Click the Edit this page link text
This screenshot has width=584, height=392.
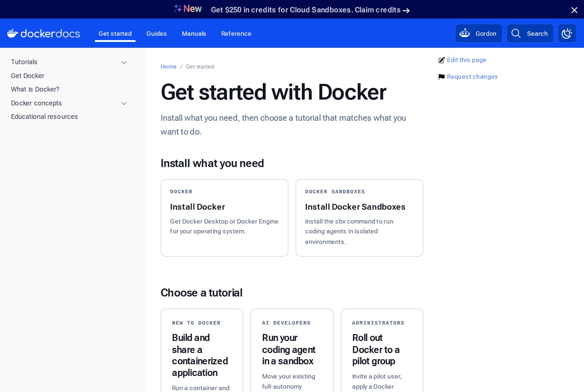tap(466, 60)
